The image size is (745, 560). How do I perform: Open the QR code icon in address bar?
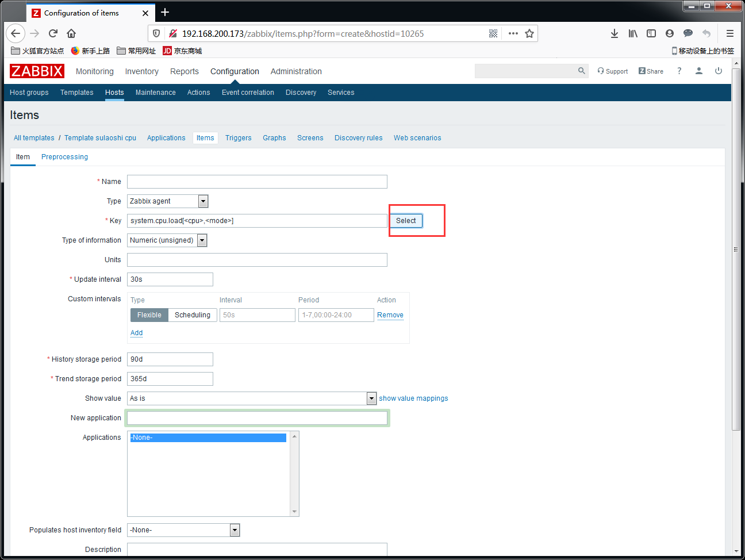(x=493, y=33)
